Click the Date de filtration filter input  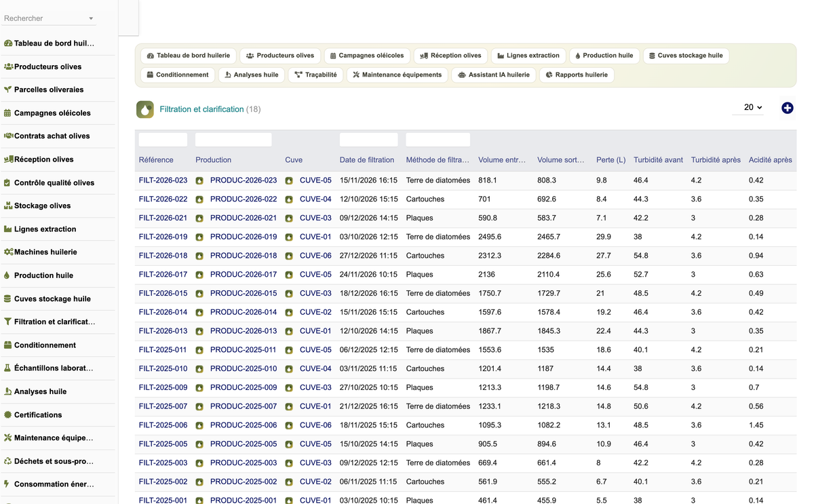tap(368, 140)
